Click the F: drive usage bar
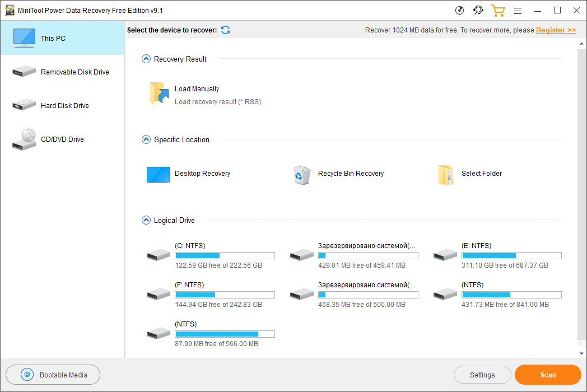Viewport: 587px width, 392px height. click(225, 295)
